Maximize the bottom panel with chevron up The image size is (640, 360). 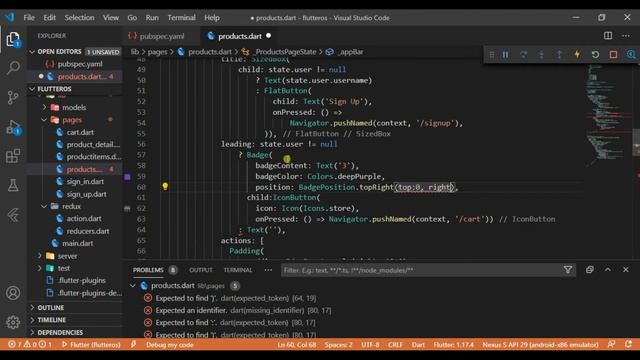(x=608, y=270)
